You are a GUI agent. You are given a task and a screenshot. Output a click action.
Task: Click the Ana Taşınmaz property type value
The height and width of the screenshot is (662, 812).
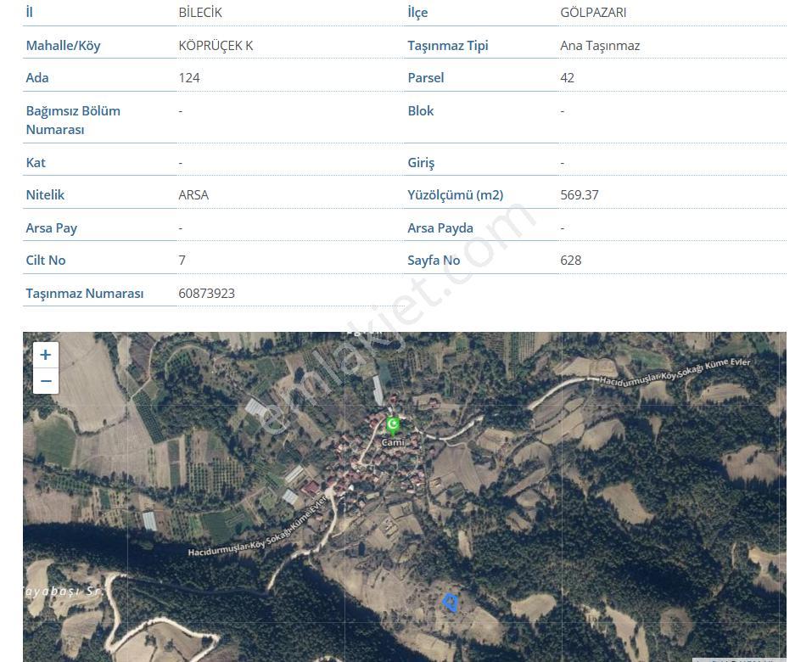coord(600,46)
